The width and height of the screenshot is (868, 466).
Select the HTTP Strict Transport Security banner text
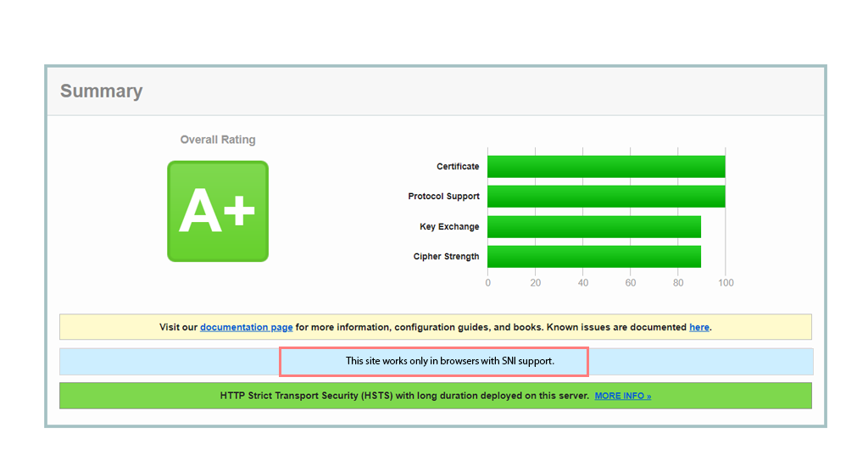click(403, 396)
